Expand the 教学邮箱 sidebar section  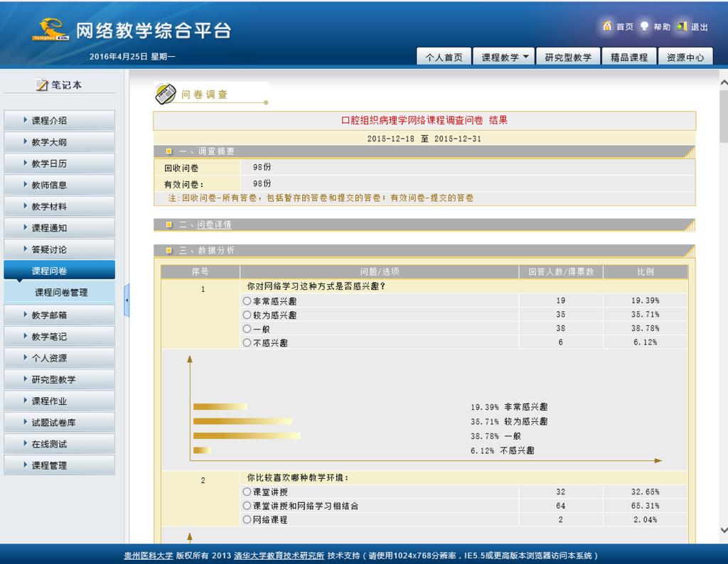pos(60,315)
